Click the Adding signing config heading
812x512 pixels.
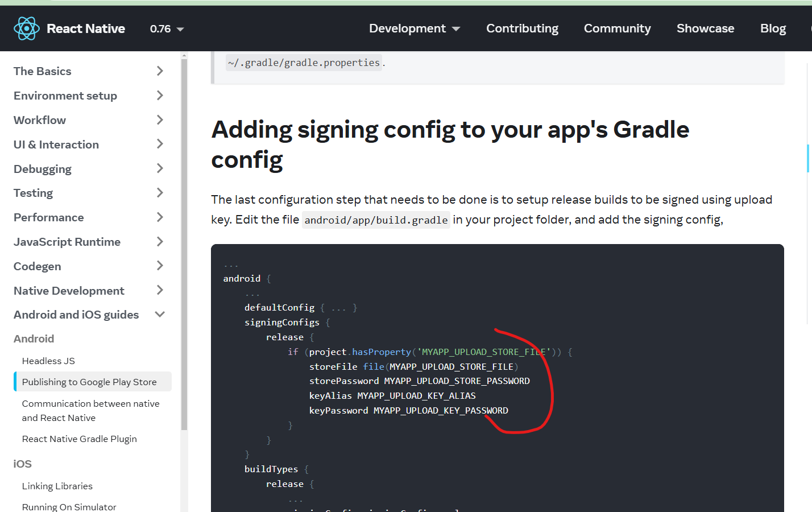(450, 144)
